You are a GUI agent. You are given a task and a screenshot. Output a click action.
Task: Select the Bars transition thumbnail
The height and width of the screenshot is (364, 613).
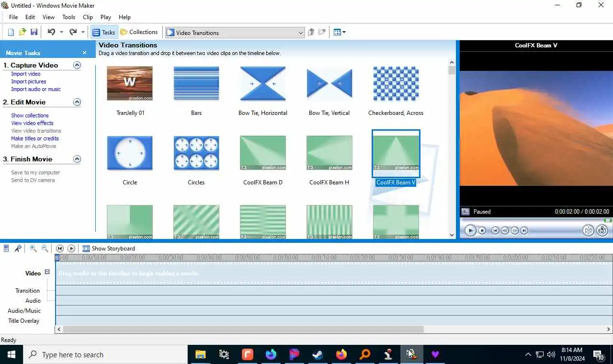pos(196,83)
